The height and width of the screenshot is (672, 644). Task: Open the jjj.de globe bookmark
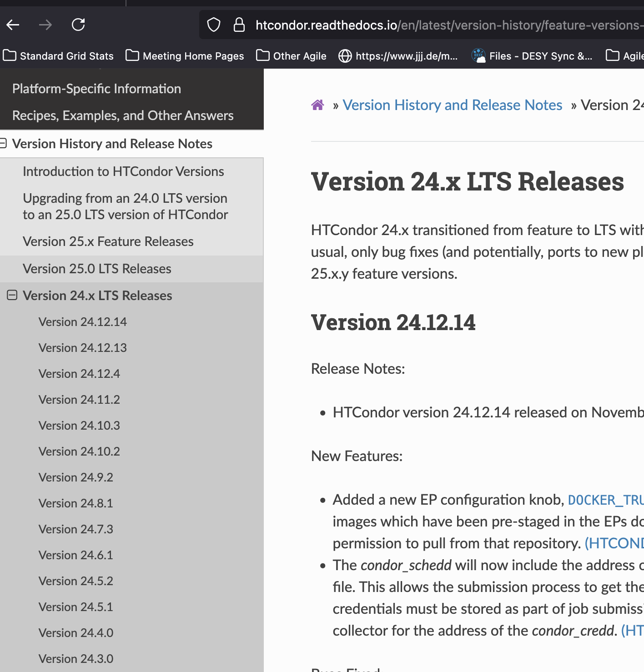pyautogui.click(x=398, y=56)
